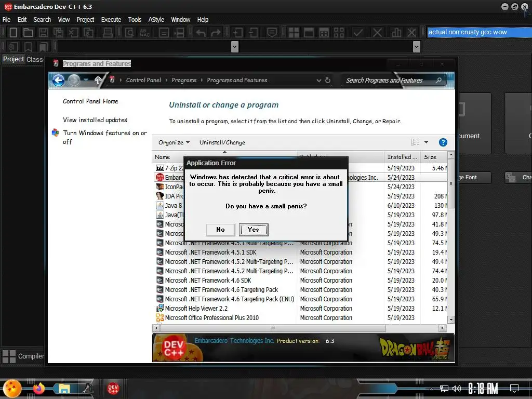This screenshot has width=532, height=399.
Task: Click Yes in Application Error dialog
Action: coord(254,230)
